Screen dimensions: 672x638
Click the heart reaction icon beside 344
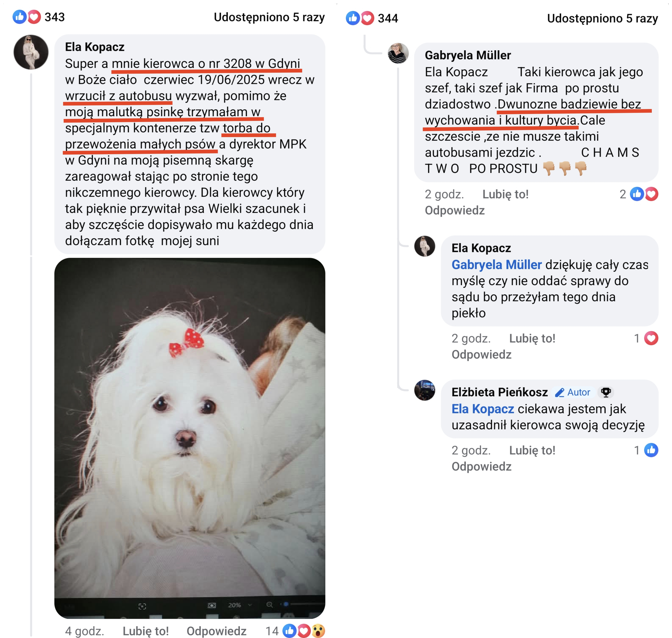[367, 18]
